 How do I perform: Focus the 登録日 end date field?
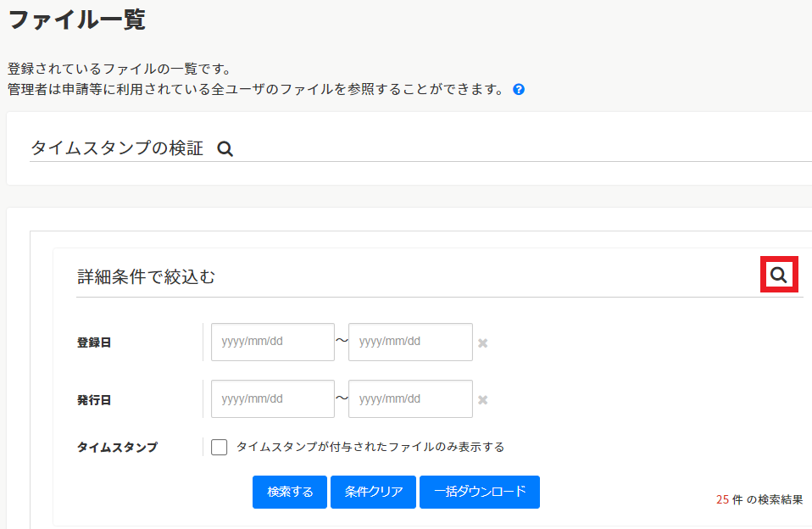pos(410,342)
